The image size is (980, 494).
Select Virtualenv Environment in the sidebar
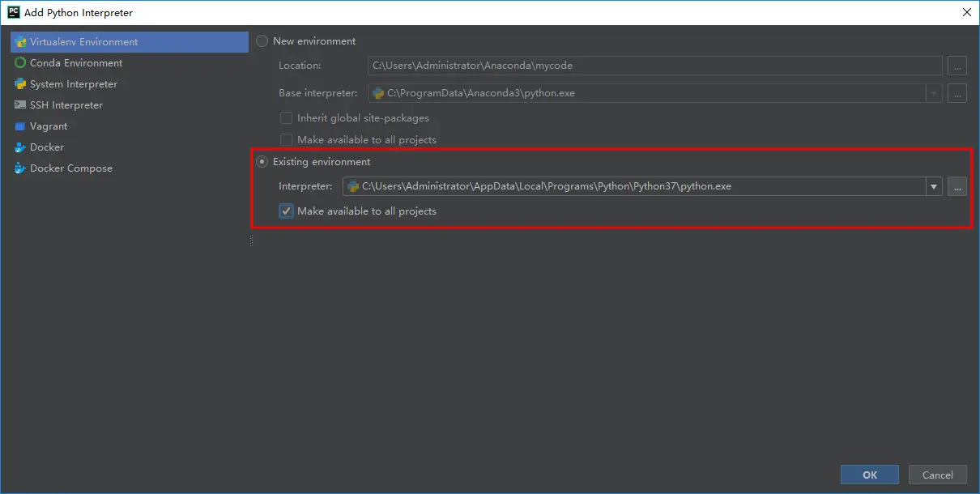pyautogui.click(x=130, y=42)
